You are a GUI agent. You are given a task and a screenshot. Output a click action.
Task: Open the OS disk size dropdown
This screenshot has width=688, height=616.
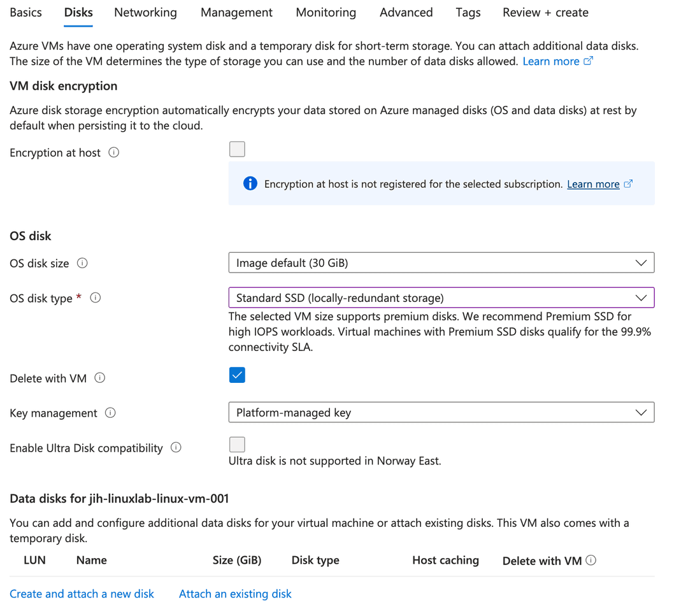pos(441,262)
